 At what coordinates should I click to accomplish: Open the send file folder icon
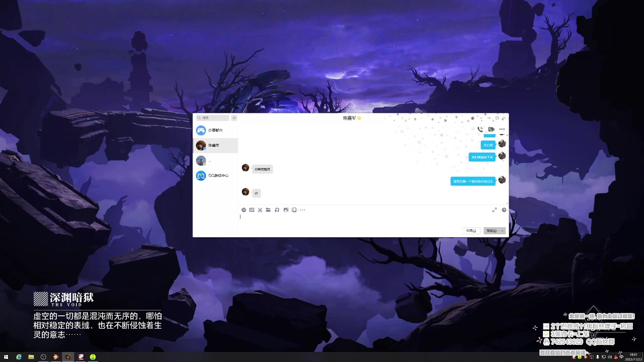(x=268, y=210)
